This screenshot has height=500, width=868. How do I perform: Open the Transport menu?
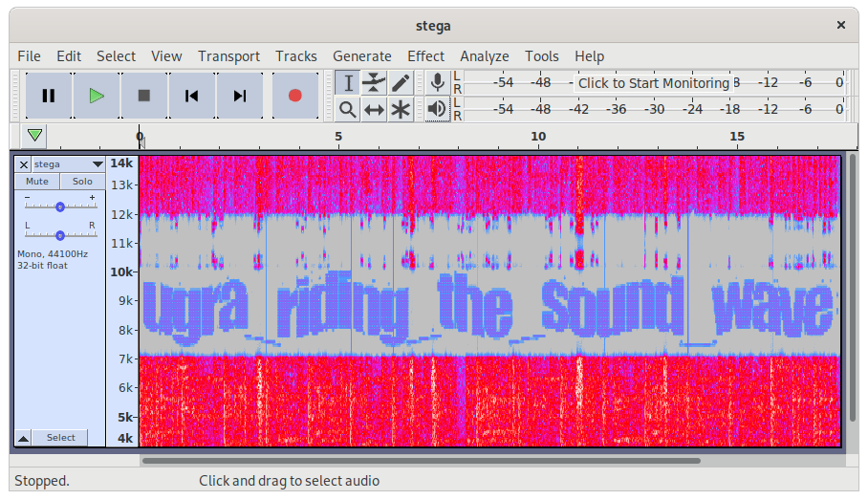click(228, 56)
